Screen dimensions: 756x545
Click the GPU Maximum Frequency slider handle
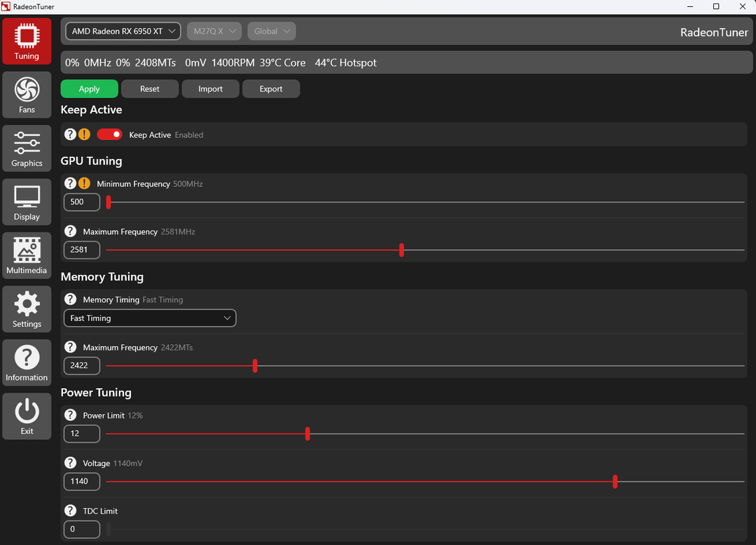click(402, 250)
